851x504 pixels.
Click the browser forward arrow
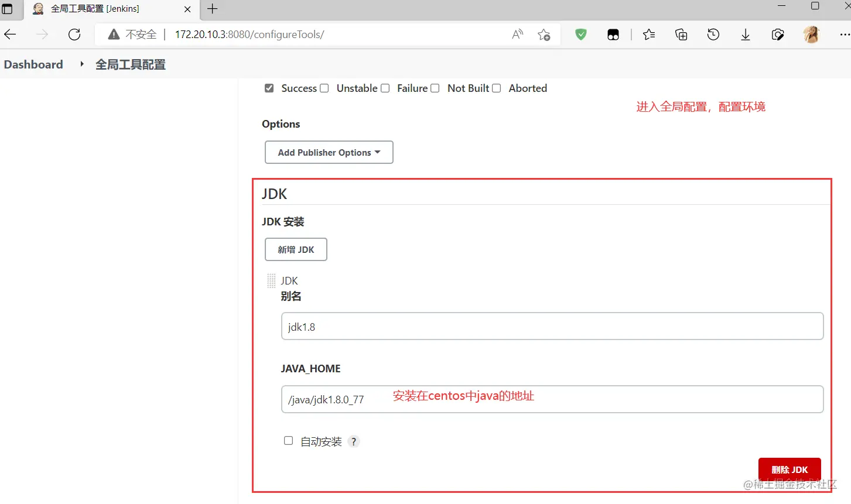pos(42,35)
